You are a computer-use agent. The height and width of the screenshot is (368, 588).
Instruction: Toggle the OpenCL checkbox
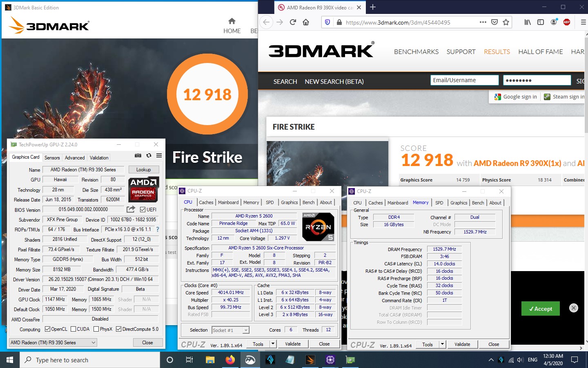pos(47,329)
